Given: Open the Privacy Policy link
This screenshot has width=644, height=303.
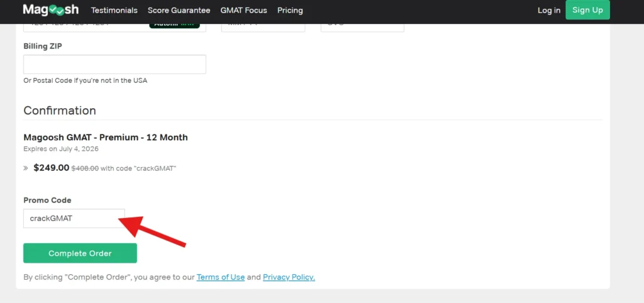Looking at the screenshot, I should 289,277.
